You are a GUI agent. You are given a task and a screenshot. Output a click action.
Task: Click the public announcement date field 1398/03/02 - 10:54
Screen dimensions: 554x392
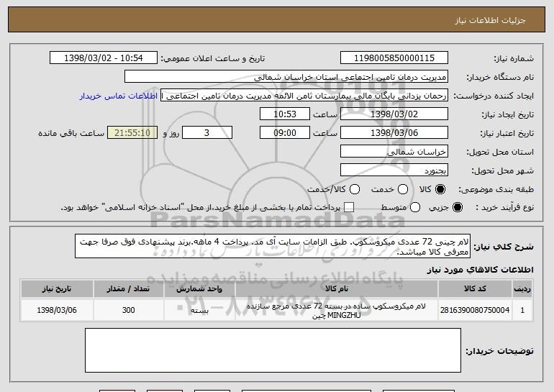pos(104,58)
